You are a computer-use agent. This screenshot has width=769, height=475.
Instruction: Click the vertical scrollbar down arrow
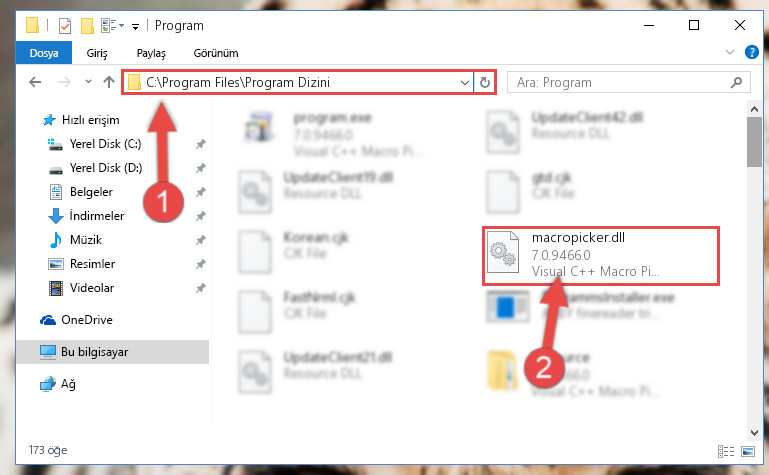754,432
